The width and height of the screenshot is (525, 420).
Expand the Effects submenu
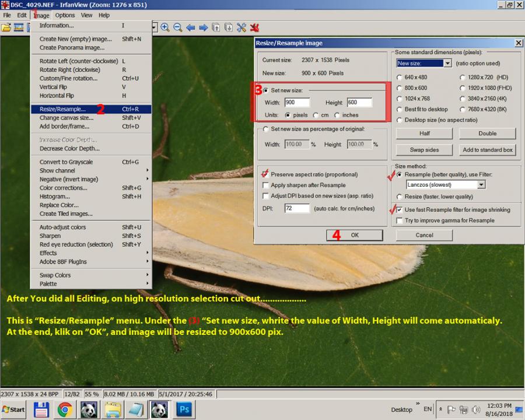[x=91, y=253]
